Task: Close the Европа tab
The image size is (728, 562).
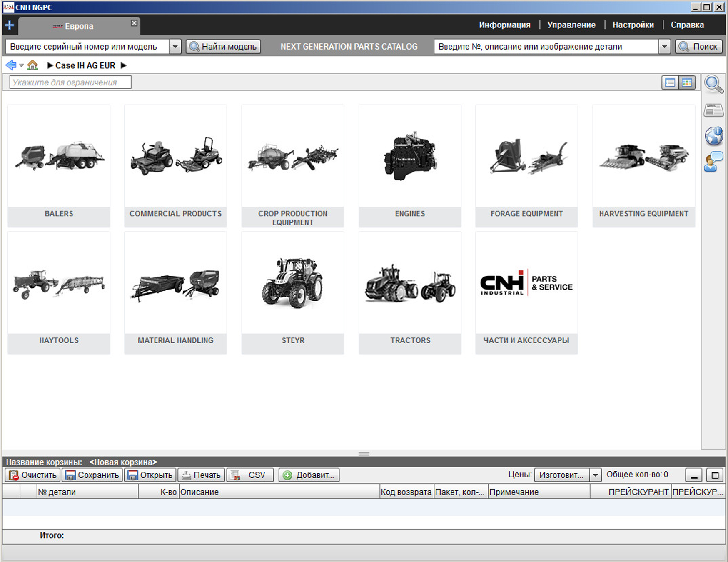Action: (x=134, y=23)
